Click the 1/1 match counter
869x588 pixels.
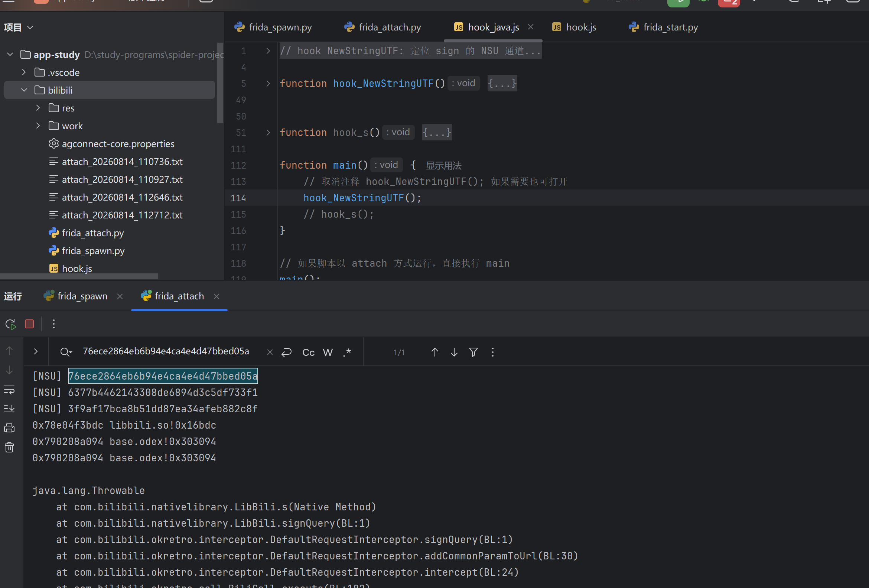click(399, 353)
